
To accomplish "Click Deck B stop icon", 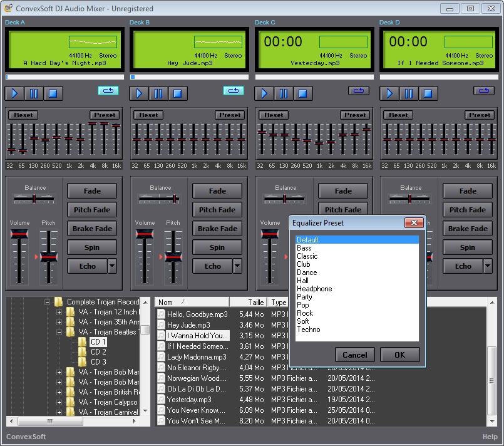I will click(x=177, y=93).
